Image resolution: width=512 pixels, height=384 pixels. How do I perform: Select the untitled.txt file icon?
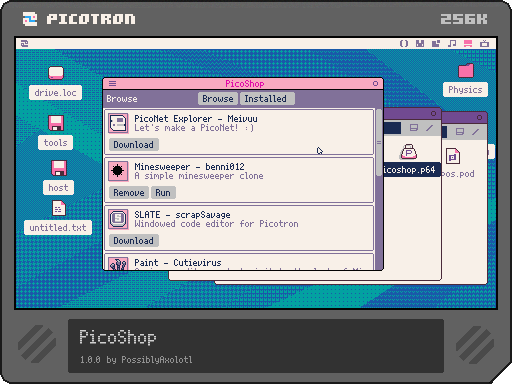[59, 209]
